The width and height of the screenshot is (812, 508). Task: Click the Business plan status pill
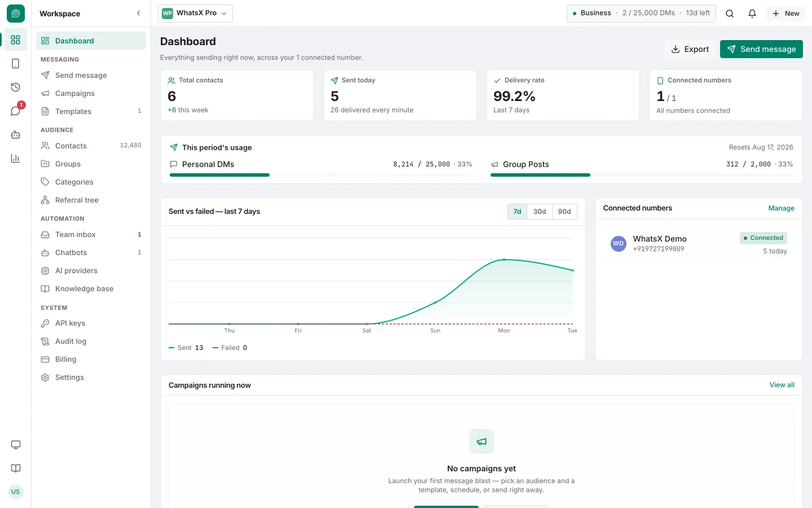point(641,14)
